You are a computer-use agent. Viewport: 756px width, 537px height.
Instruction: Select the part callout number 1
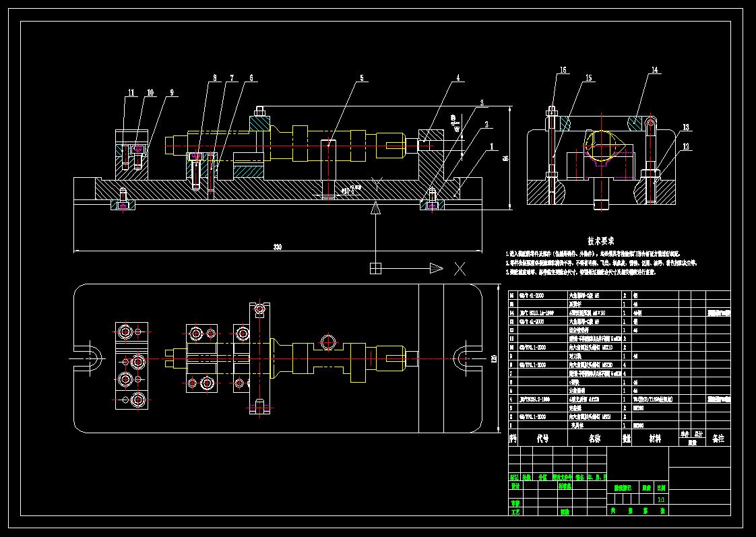[x=491, y=146]
